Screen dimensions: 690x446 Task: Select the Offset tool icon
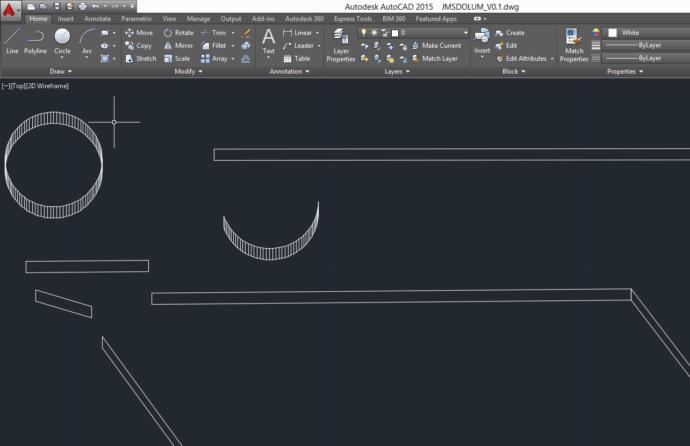[x=246, y=58]
